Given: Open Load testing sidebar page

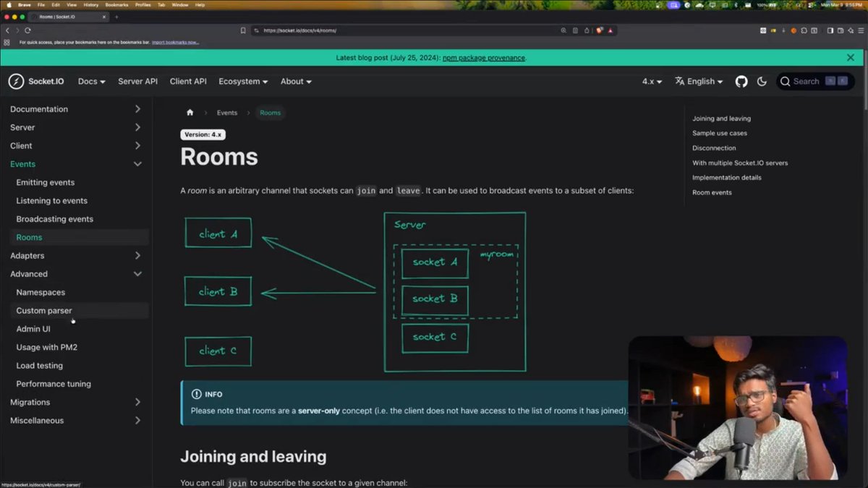Looking at the screenshot, I should [39, 365].
